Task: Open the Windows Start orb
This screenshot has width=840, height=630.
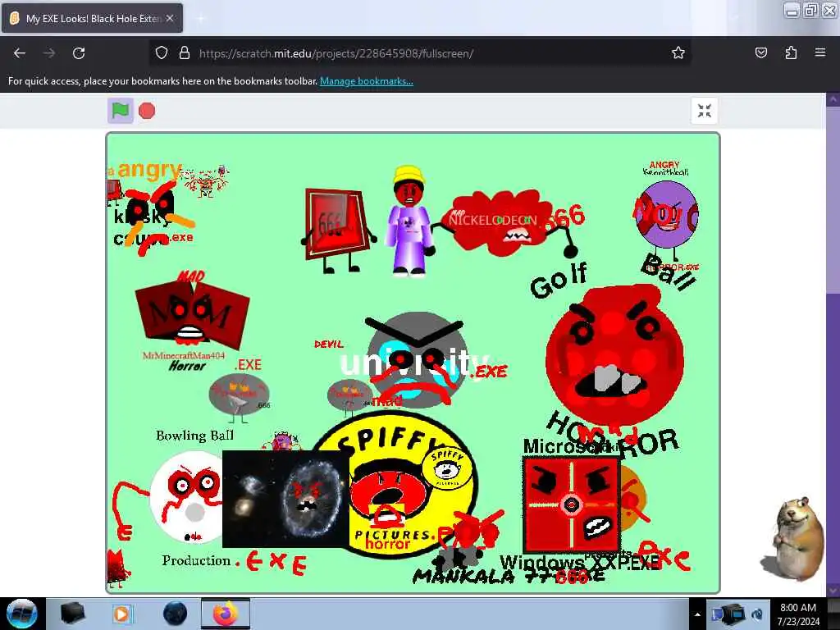Action: [x=22, y=614]
